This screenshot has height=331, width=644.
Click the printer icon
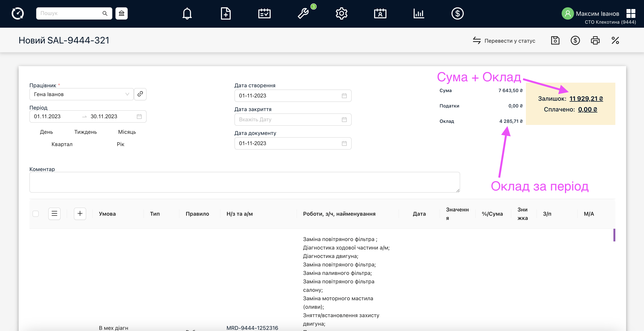[595, 41]
